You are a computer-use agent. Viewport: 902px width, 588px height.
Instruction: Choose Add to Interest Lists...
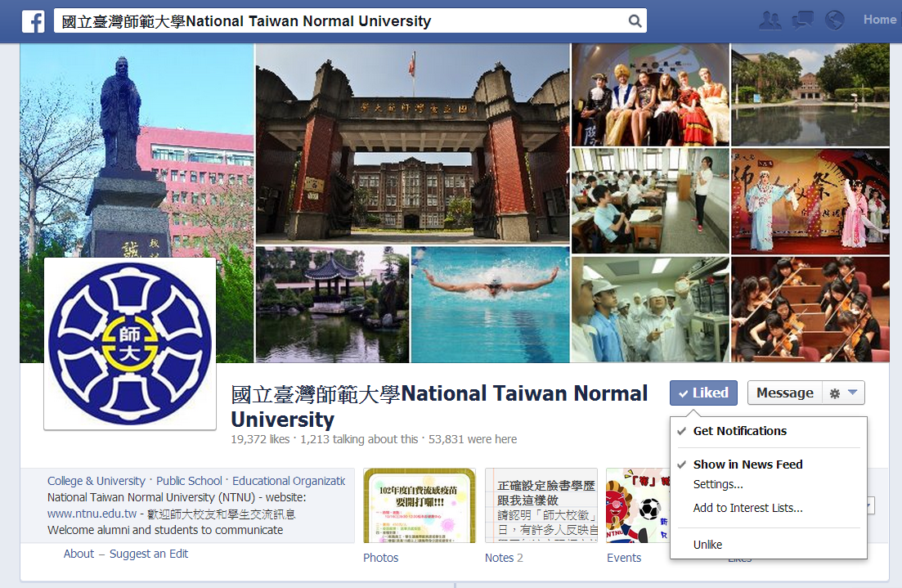(x=747, y=508)
